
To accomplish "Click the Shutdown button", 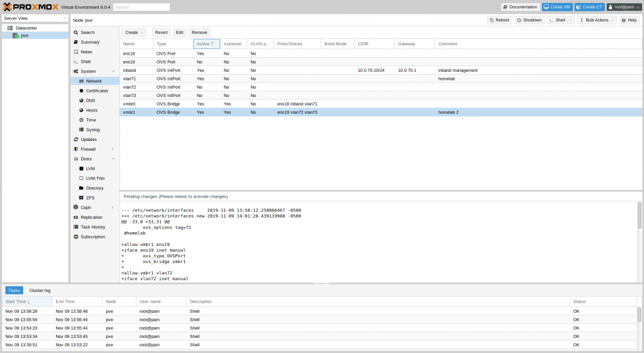I will point(530,20).
